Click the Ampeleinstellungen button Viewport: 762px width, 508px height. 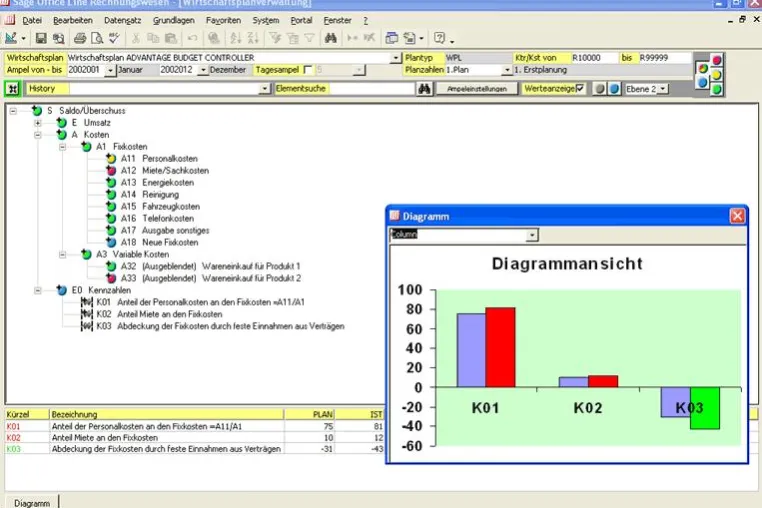click(477, 89)
